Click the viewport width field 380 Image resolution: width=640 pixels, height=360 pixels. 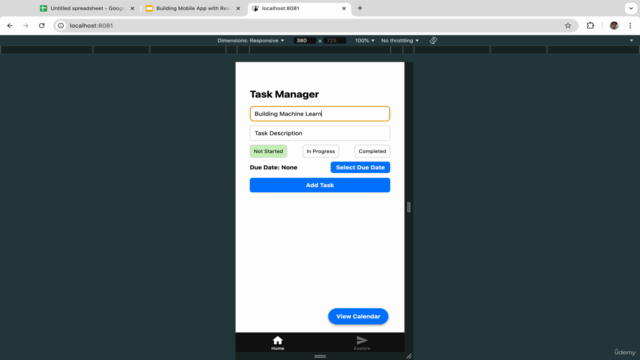pyautogui.click(x=304, y=40)
